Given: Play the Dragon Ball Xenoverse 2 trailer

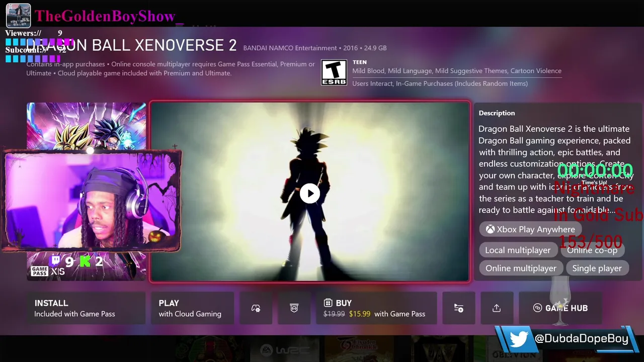Looking at the screenshot, I should (310, 194).
